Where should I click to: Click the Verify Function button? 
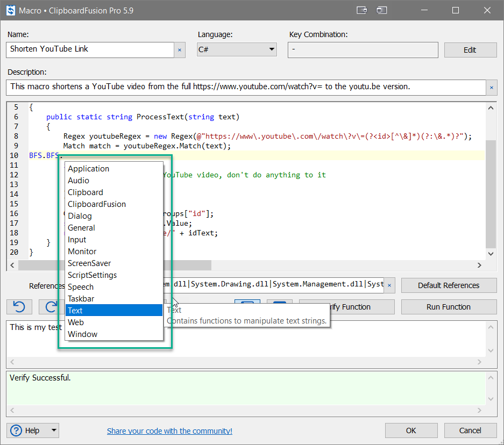coord(362,307)
